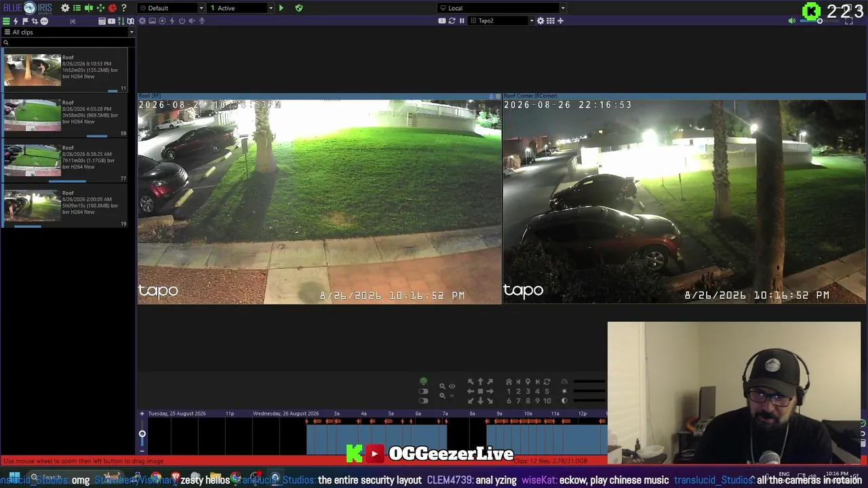Select the Roof camera live view
This screenshot has width=868, height=488.
coord(319,201)
